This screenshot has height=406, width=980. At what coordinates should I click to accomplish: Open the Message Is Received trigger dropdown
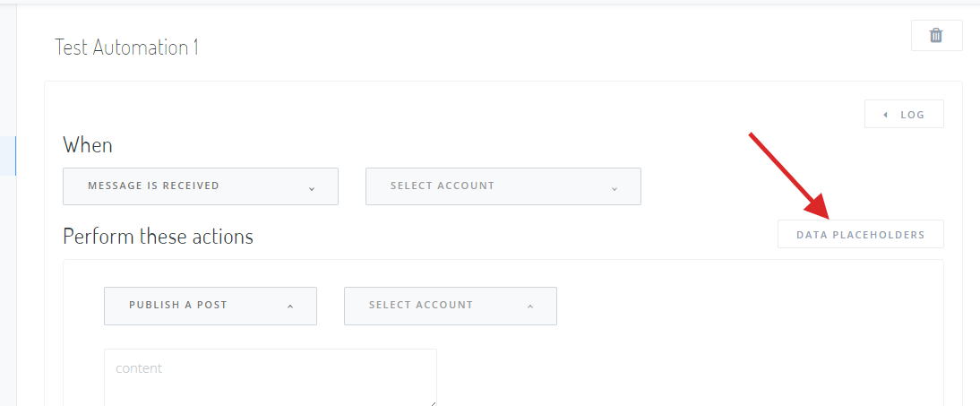coord(200,186)
